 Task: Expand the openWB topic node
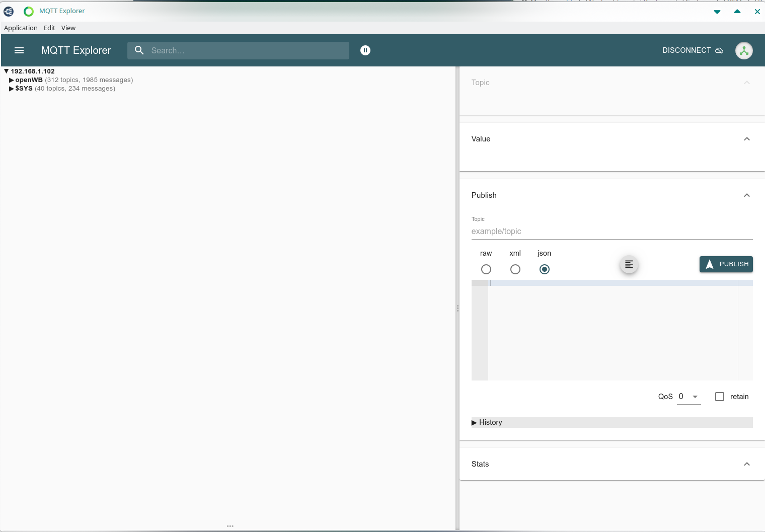pyautogui.click(x=12, y=80)
